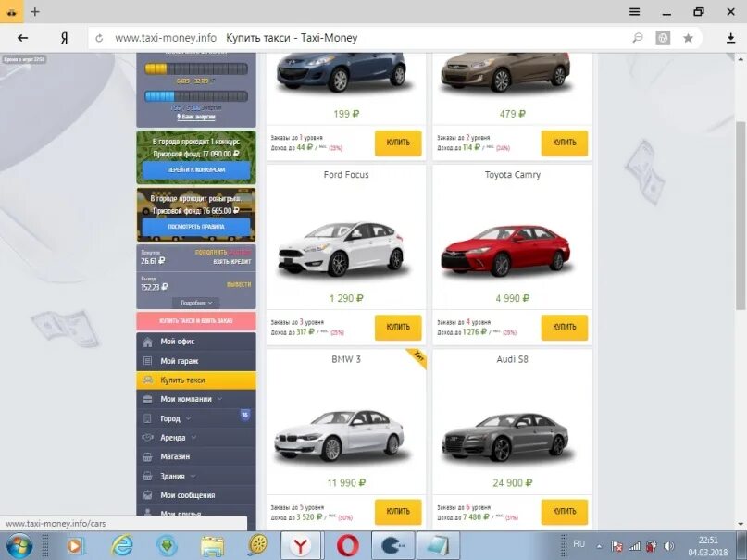This screenshot has height=560, width=747.
Task: Click the Взять кредит link
Action: pyautogui.click(x=232, y=262)
